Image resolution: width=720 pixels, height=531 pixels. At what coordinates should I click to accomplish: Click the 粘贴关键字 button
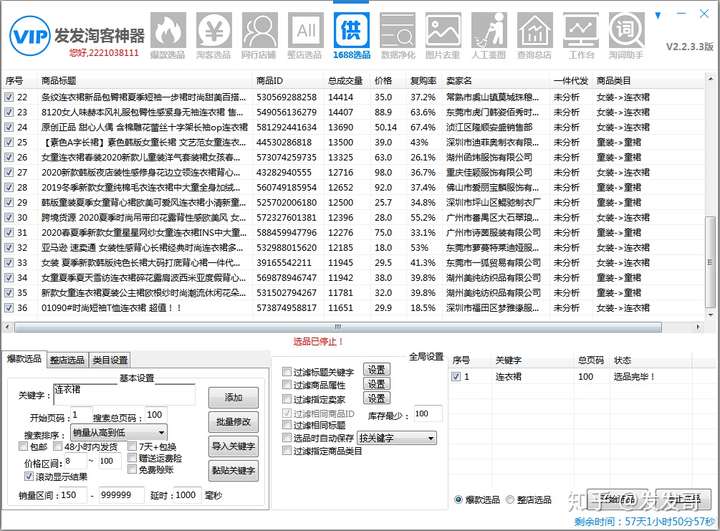tap(233, 470)
